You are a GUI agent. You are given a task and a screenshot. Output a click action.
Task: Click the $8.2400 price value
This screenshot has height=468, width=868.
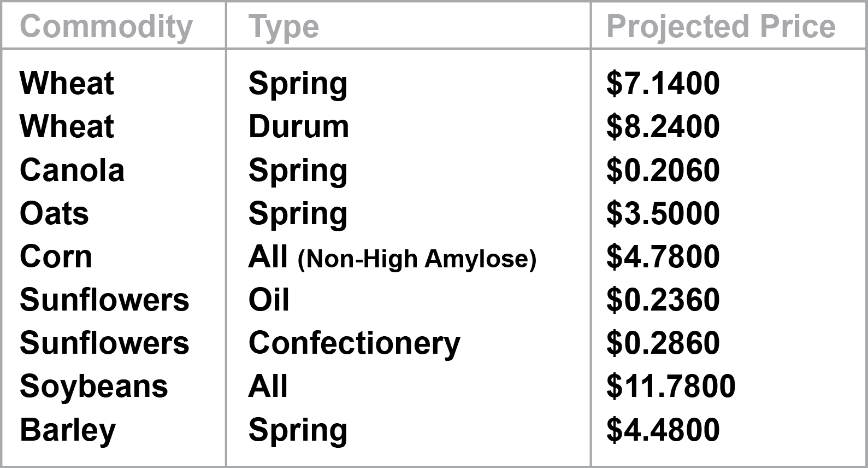pyautogui.click(x=663, y=127)
